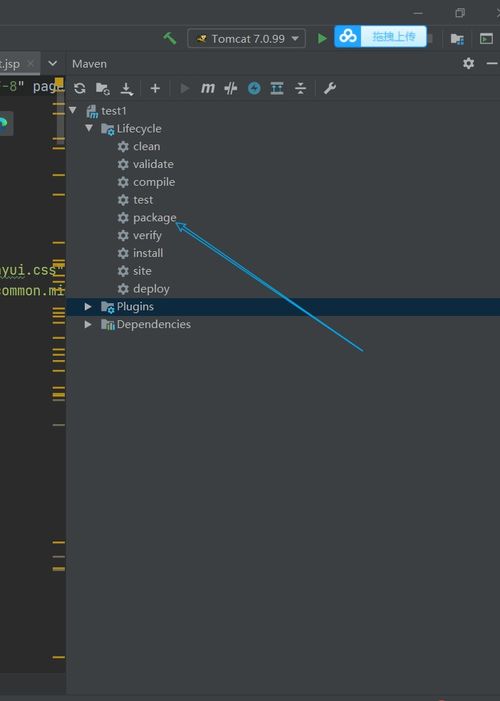The image size is (500, 701).
Task: Collapse the Lifecycle node
Action: tap(89, 128)
